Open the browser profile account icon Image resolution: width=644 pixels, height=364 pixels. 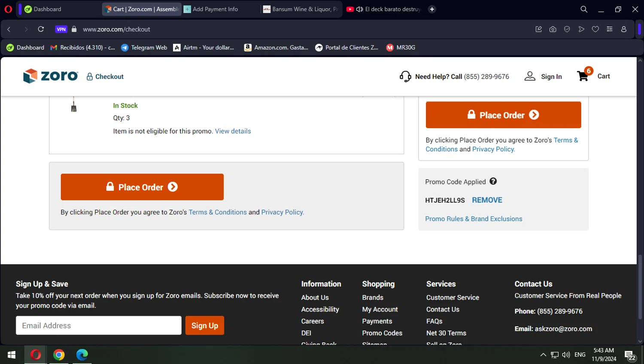coord(624,29)
